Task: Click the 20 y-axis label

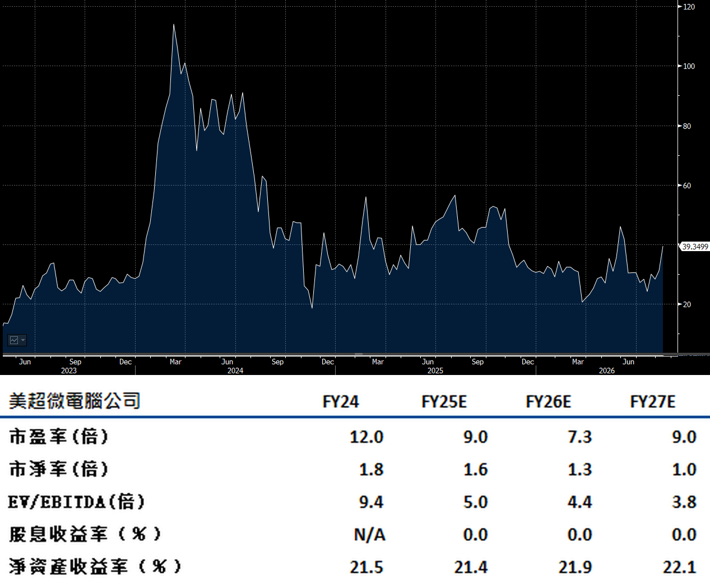Action: pyautogui.click(x=687, y=304)
